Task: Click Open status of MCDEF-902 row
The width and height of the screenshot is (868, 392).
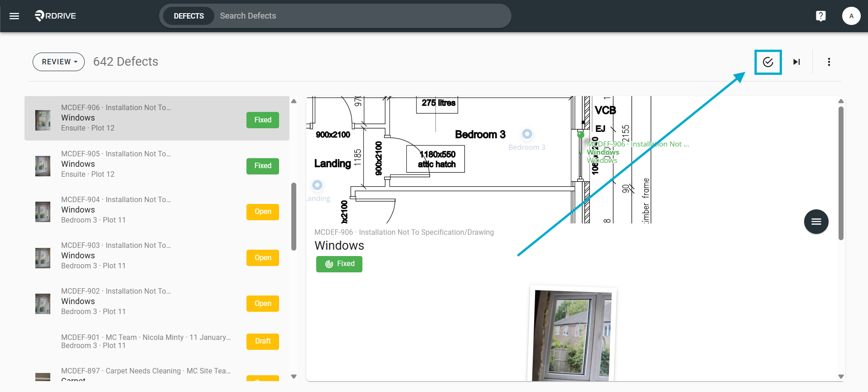Action: tap(263, 304)
